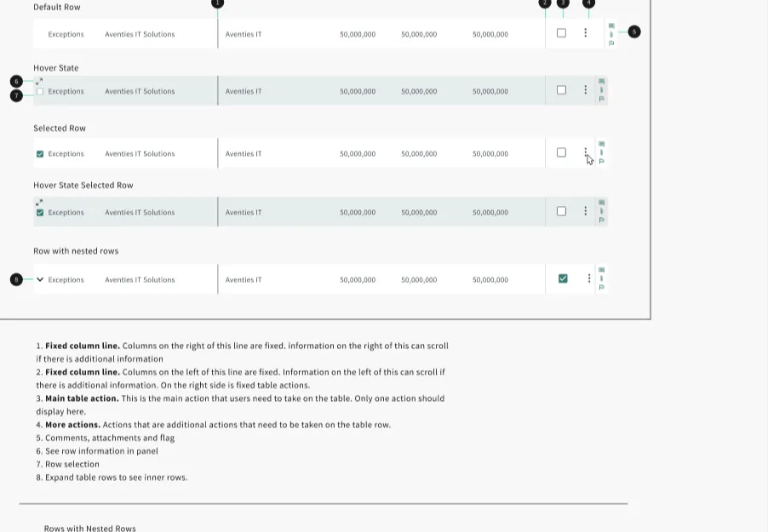Click '6. See row information in panel' note

click(97, 450)
